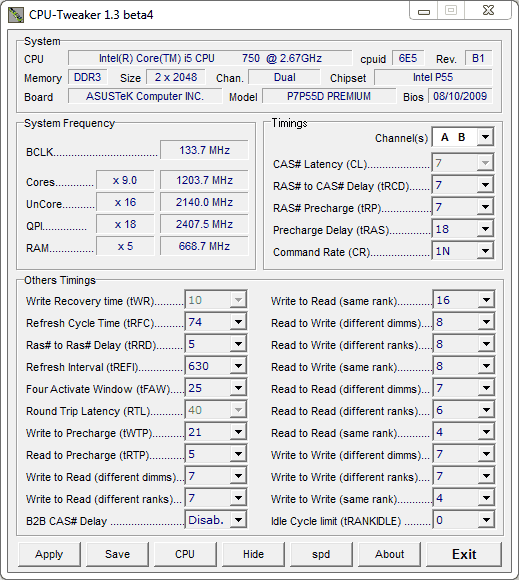Minimize the CPU-Tweaker window
The width and height of the screenshot is (519, 580).
(x=424, y=11)
